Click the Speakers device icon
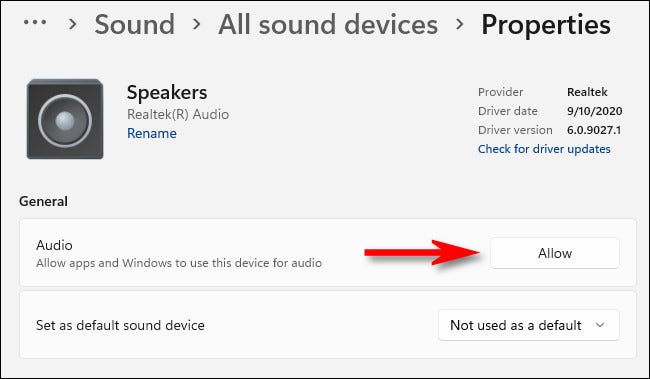This screenshot has height=379, width=650. [x=65, y=119]
